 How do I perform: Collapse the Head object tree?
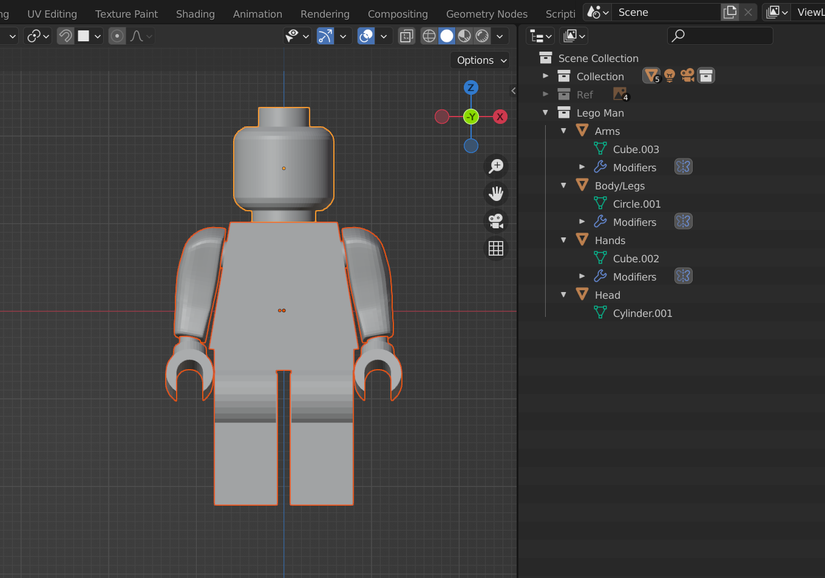[564, 295]
